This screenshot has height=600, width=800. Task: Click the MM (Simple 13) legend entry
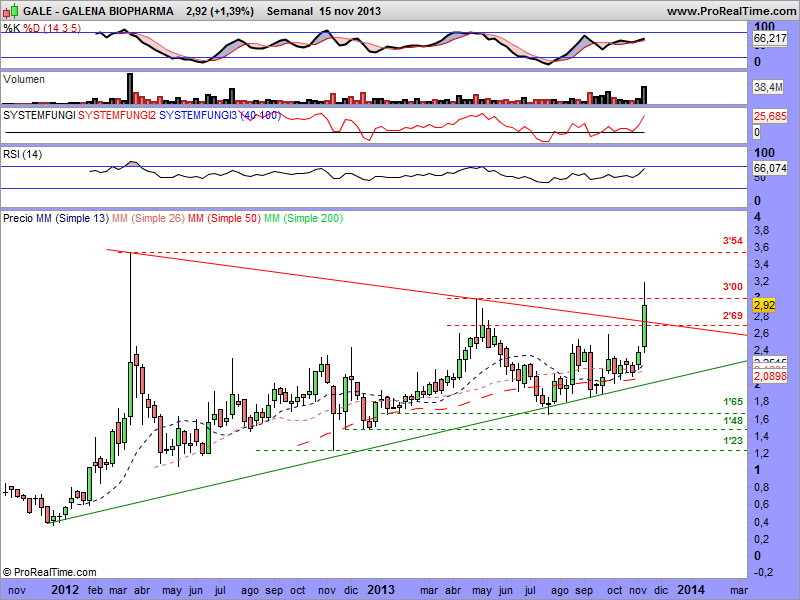(73, 218)
